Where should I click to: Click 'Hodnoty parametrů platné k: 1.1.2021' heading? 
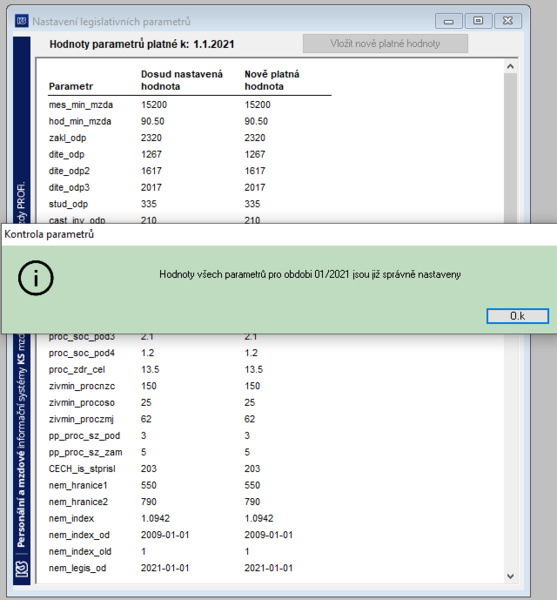click(x=142, y=44)
